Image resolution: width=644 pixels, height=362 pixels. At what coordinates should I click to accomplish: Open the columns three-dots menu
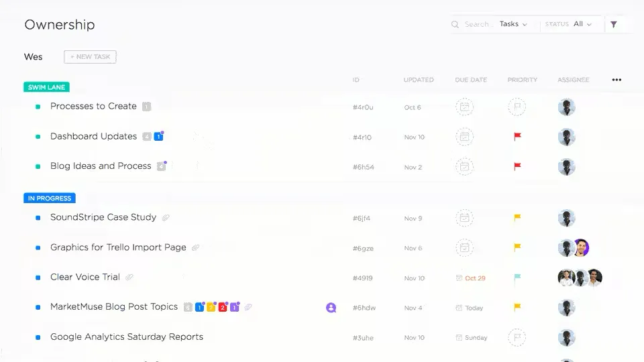(616, 80)
